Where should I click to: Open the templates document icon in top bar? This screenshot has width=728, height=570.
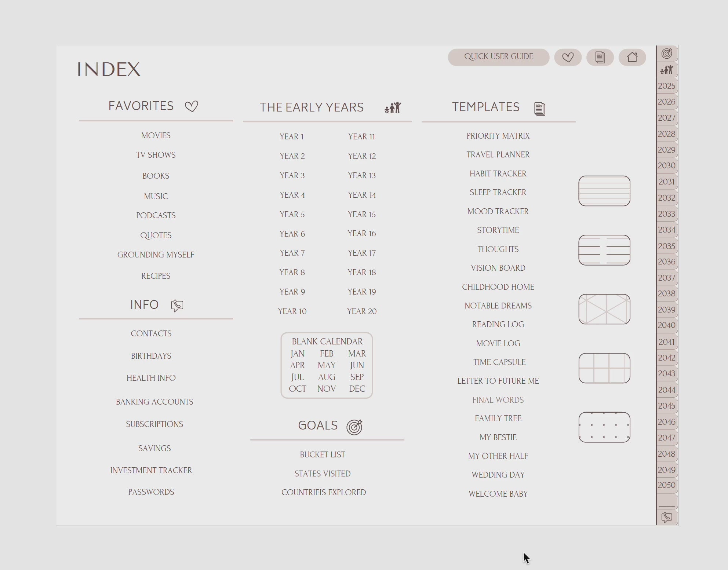point(600,57)
